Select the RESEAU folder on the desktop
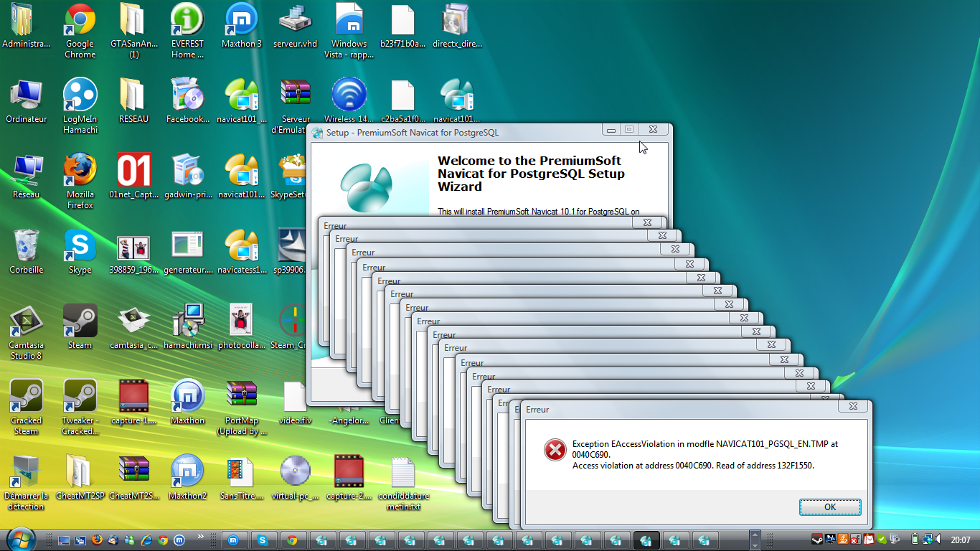This screenshot has height=551, width=980. click(133, 101)
